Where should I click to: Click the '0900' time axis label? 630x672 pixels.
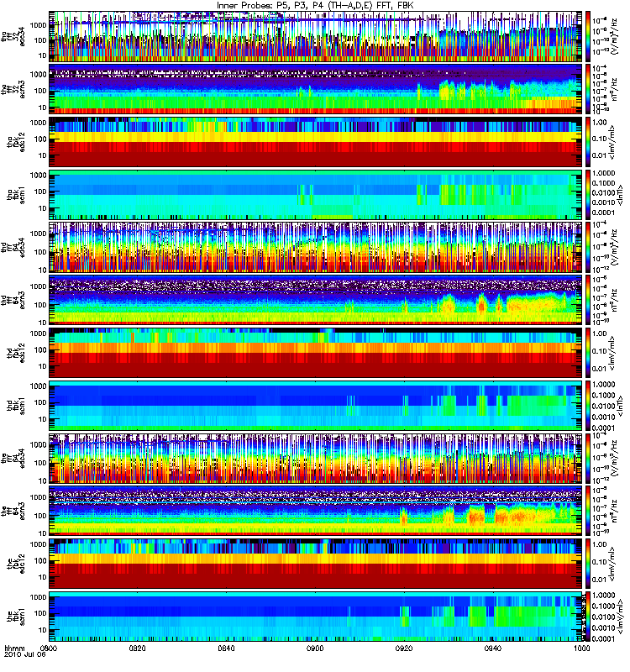[x=315, y=648]
